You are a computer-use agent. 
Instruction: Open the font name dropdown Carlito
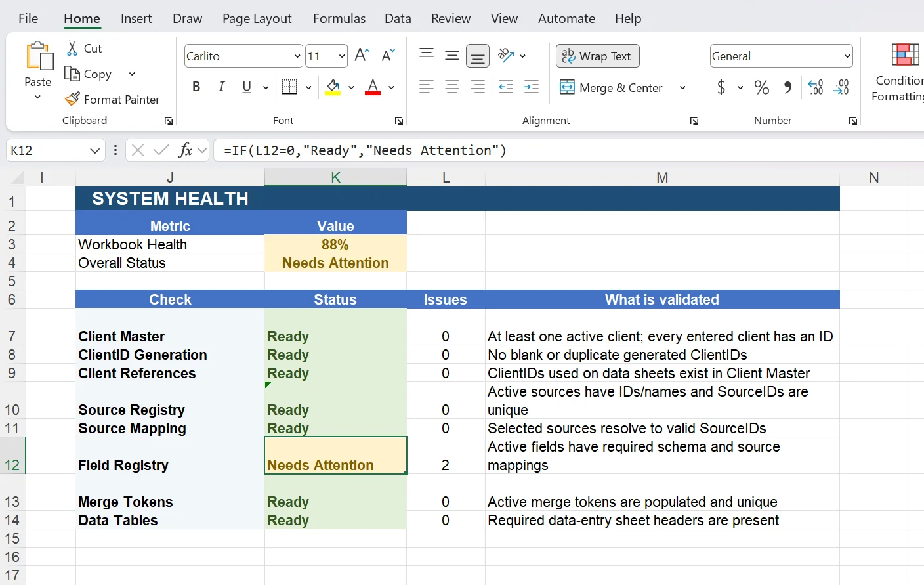(x=297, y=56)
